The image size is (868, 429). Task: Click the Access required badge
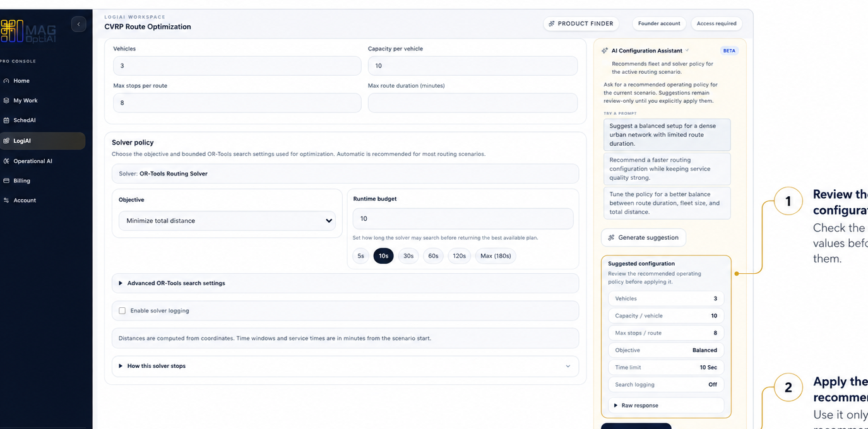(716, 23)
